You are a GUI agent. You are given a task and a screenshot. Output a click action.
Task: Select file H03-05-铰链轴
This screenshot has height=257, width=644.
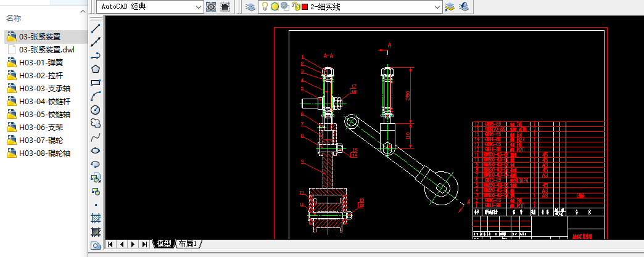coord(44,115)
